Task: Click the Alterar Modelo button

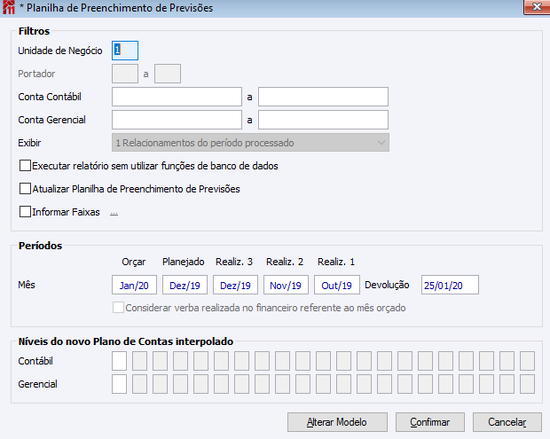Action: 337,422
